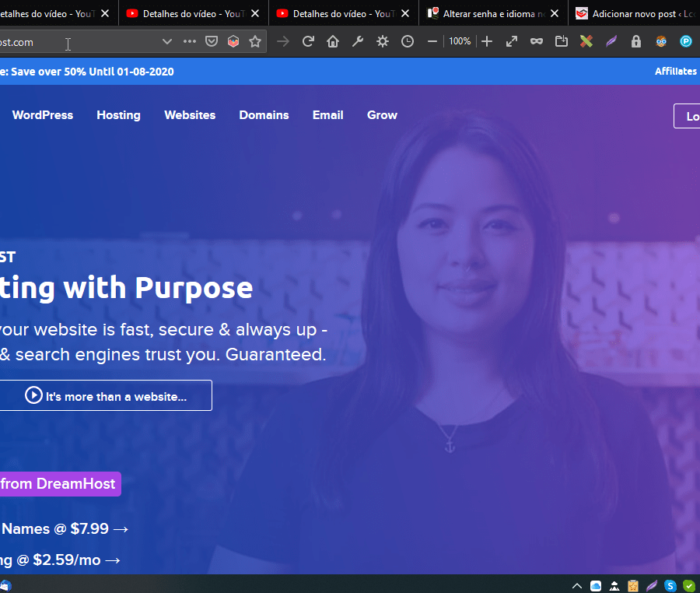Reset zoom at the 100% label
Screen dimensions: 700x593
coord(460,41)
